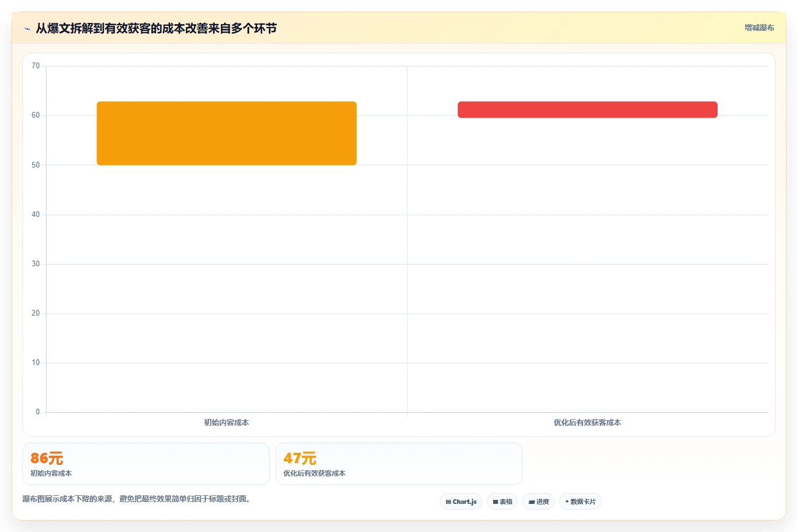Click the y-axis value 40
The height and width of the screenshot is (532, 798).
pyautogui.click(x=36, y=215)
